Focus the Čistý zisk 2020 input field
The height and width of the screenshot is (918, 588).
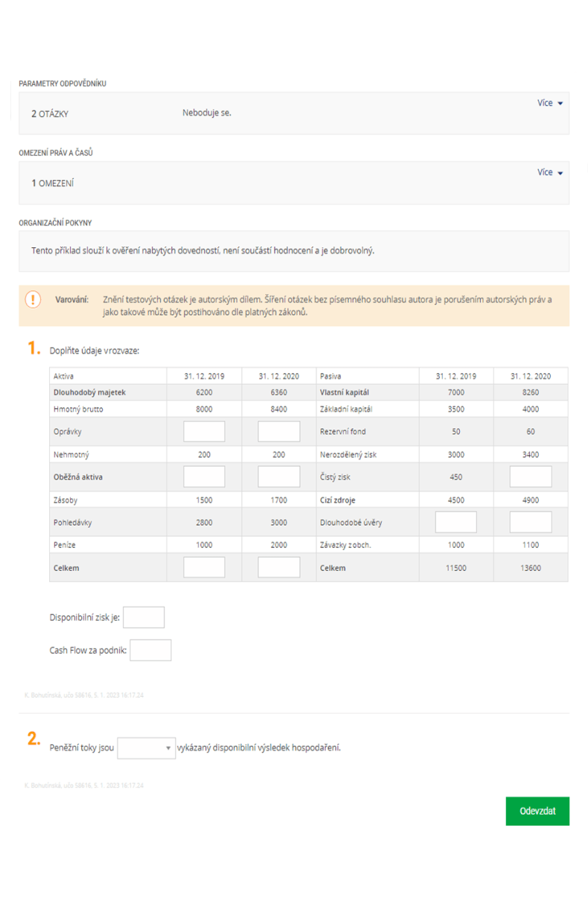(x=530, y=477)
